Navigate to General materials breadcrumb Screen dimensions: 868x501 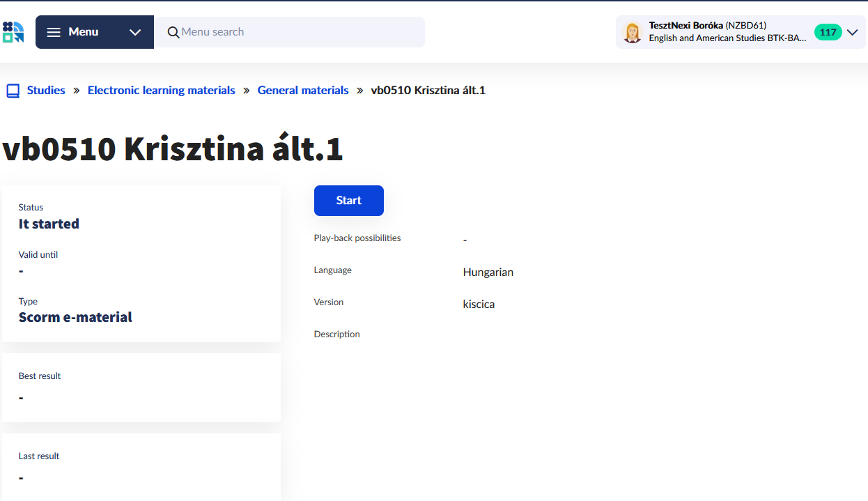(303, 91)
